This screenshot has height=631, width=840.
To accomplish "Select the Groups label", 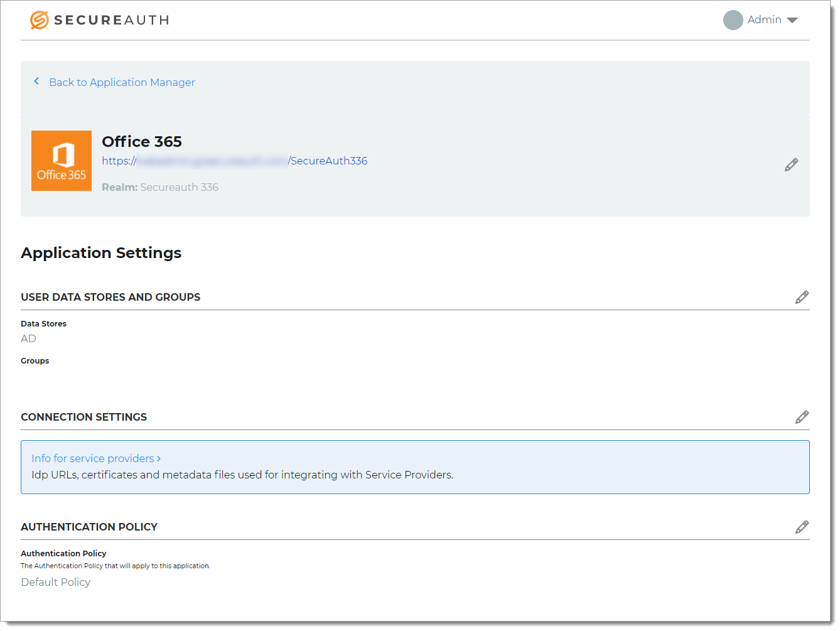I will tap(35, 360).
